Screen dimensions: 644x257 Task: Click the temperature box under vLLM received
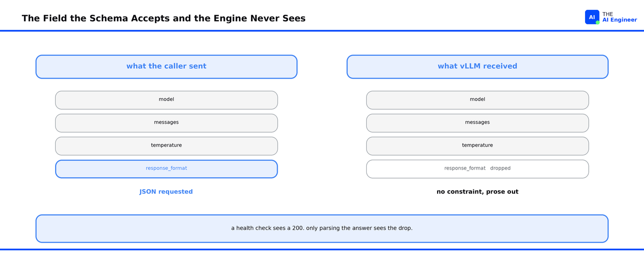(477, 146)
